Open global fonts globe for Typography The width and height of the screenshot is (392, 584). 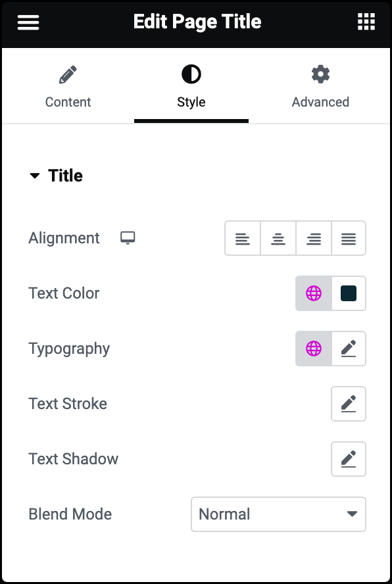(314, 349)
